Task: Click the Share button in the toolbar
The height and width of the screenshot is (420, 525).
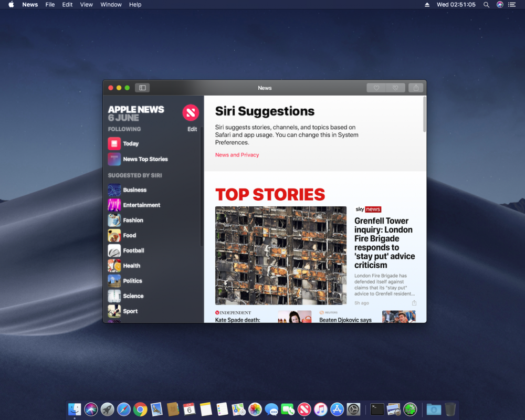Action: pyautogui.click(x=416, y=88)
